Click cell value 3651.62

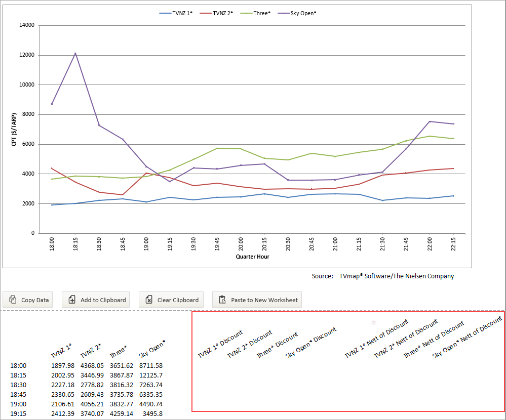[x=122, y=366]
